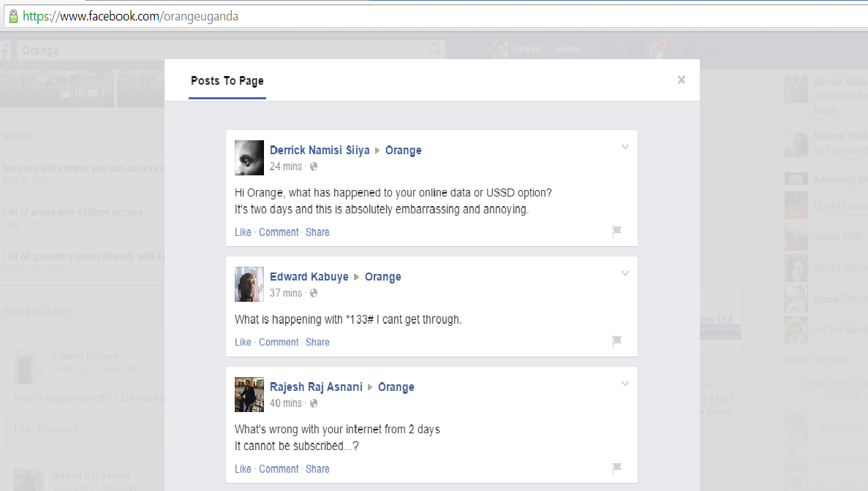The image size is (868, 491).
Task: Click the public globe icon beside 24 mins
Action: [x=313, y=167]
